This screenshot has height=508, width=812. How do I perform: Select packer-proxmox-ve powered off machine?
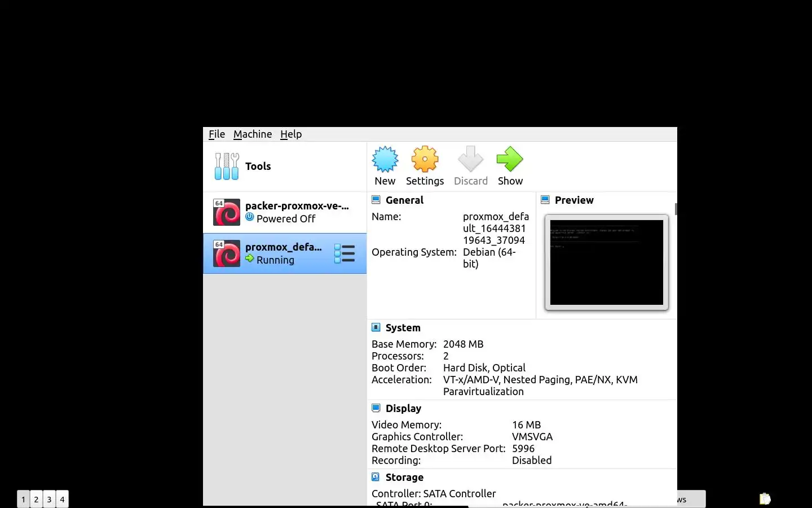coord(285,212)
